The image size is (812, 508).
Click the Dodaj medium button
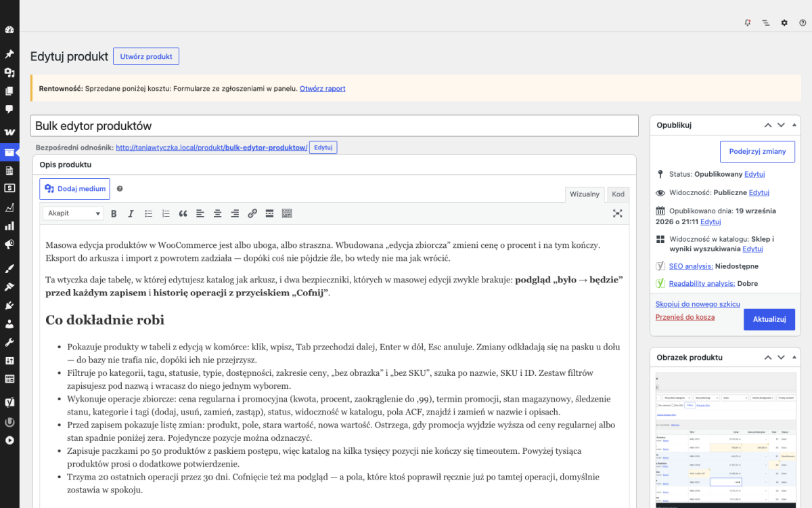[74, 189]
